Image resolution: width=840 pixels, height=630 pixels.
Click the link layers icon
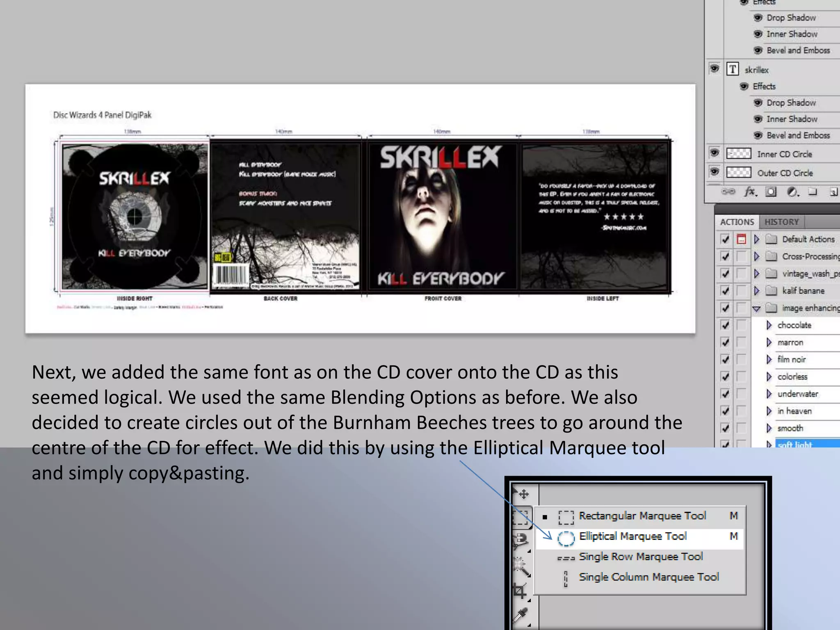click(x=728, y=192)
